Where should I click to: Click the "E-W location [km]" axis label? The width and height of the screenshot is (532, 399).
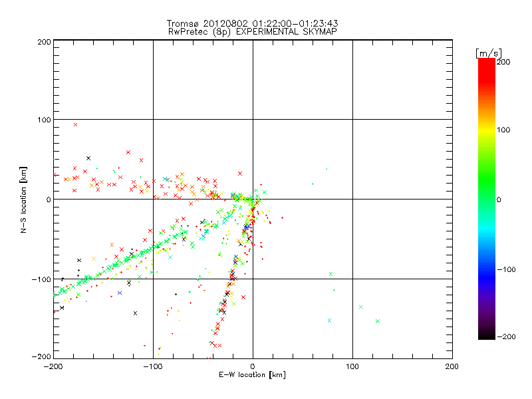[253, 375]
